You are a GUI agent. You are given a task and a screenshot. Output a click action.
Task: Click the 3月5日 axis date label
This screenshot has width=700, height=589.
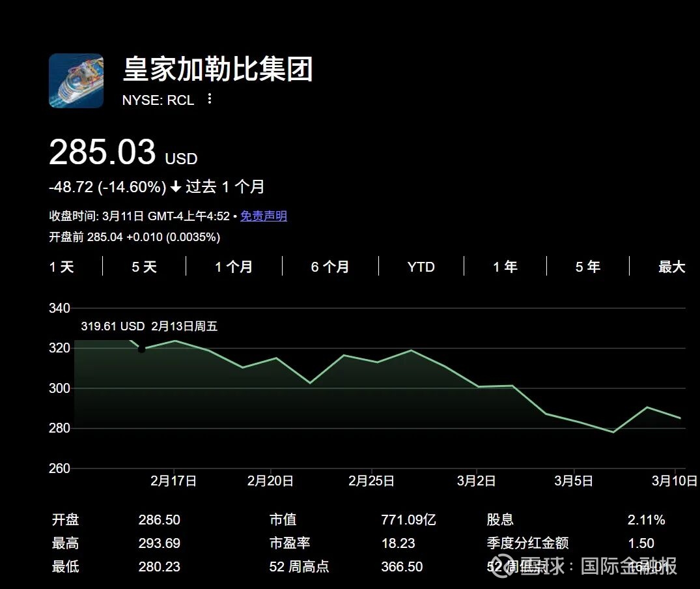tap(574, 481)
